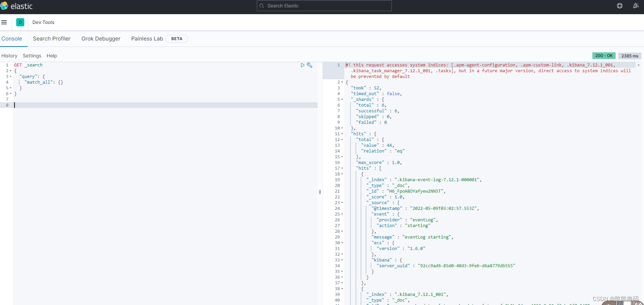Screen dimensions: 644x305
Task: Switch to the Console tab
Action: pyautogui.click(x=12, y=39)
